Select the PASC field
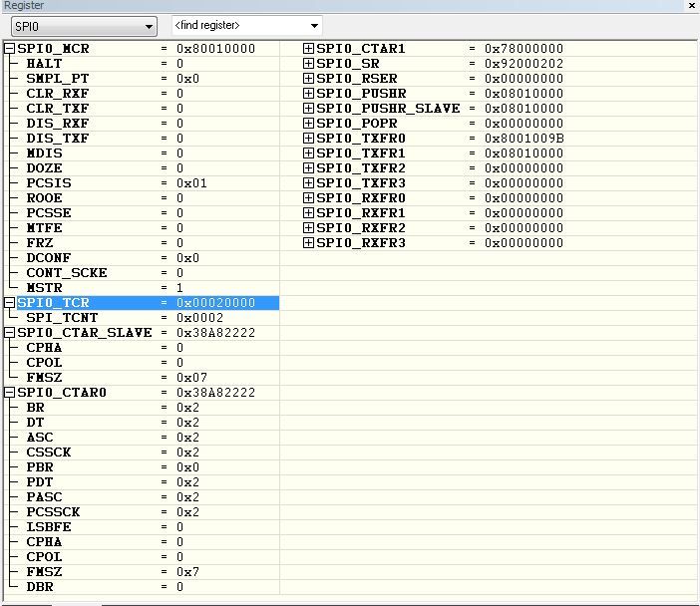 44,497
